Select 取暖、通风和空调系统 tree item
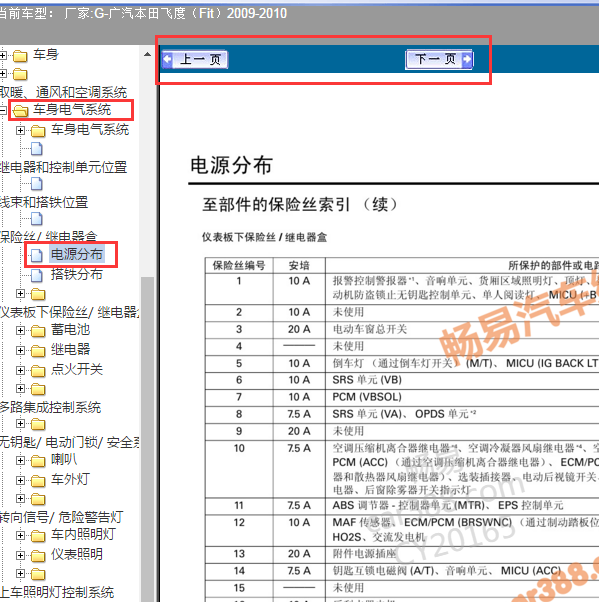 (x=63, y=92)
